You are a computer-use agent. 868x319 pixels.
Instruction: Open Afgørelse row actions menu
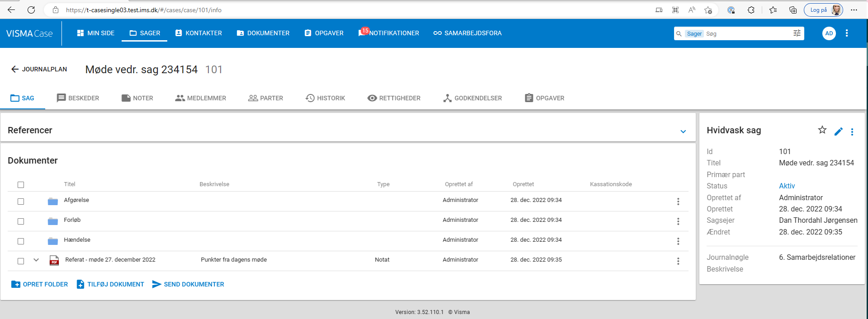[678, 202]
